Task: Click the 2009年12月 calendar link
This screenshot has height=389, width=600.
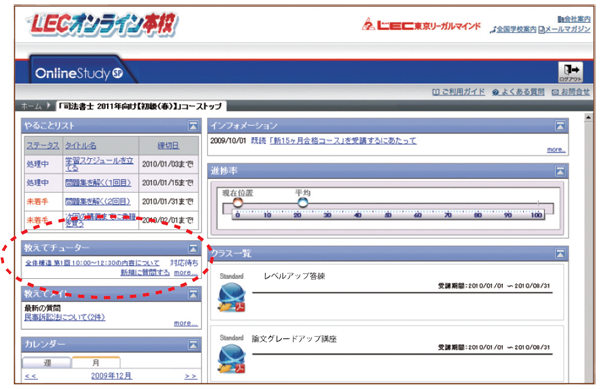Action: tap(111, 376)
